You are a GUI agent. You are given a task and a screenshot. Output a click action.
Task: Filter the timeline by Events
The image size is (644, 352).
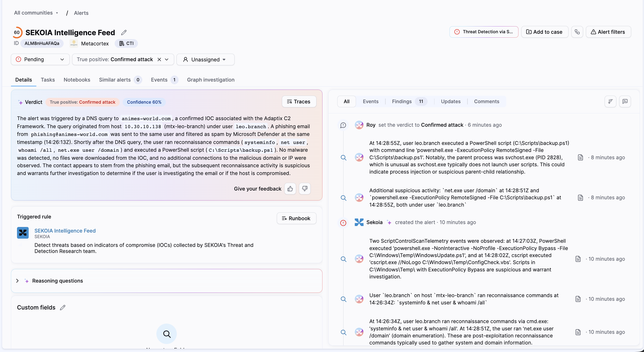click(x=371, y=101)
